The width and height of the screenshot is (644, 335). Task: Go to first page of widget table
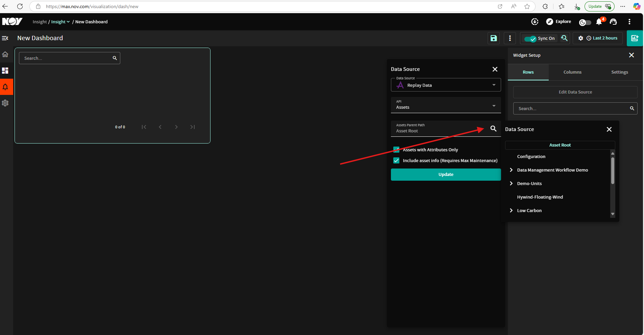(144, 127)
